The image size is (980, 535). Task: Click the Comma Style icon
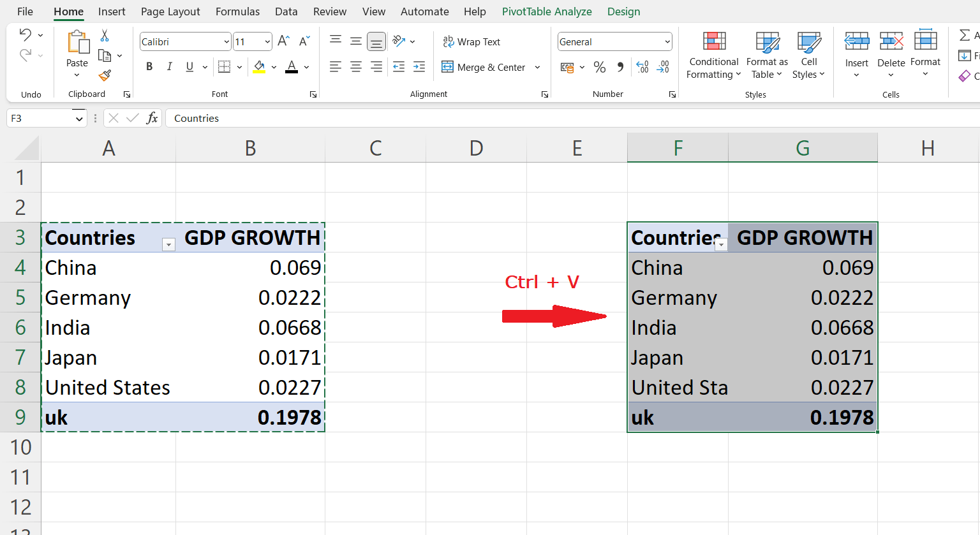[620, 67]
